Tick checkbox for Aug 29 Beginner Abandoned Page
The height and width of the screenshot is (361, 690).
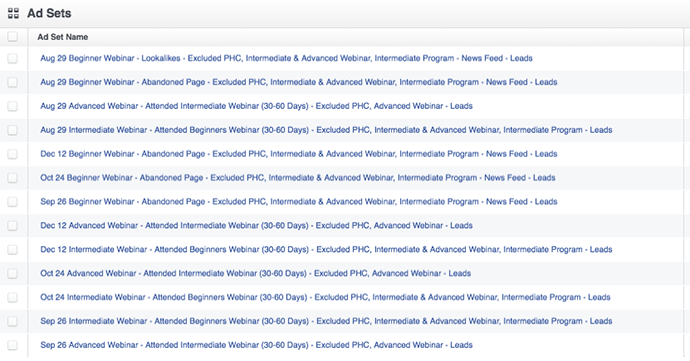[x=13, y=82]
